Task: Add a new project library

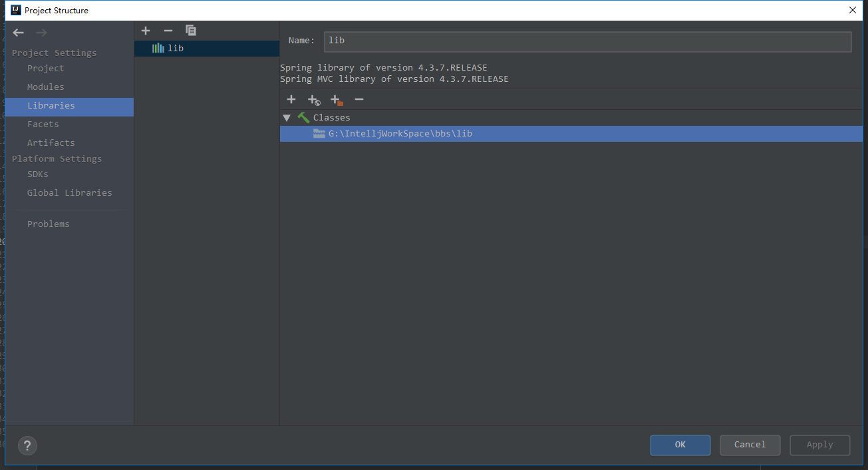Action: coord(146,31)
